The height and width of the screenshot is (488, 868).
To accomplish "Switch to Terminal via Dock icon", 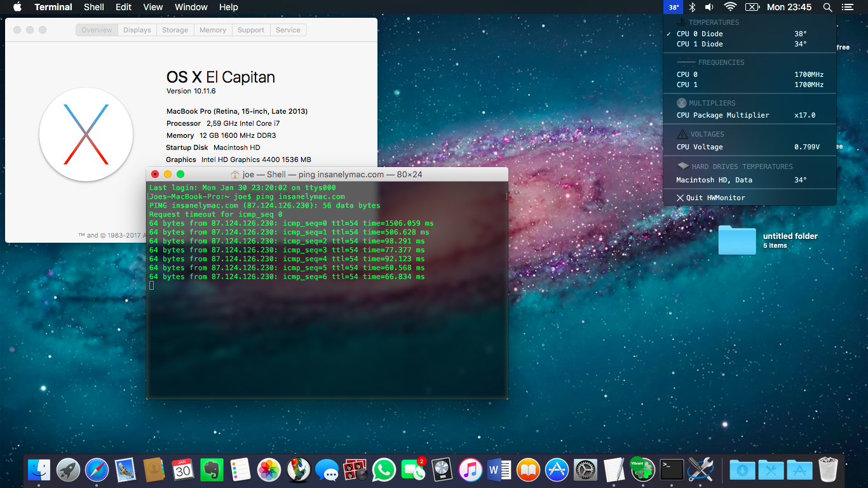I will point(672,470).
